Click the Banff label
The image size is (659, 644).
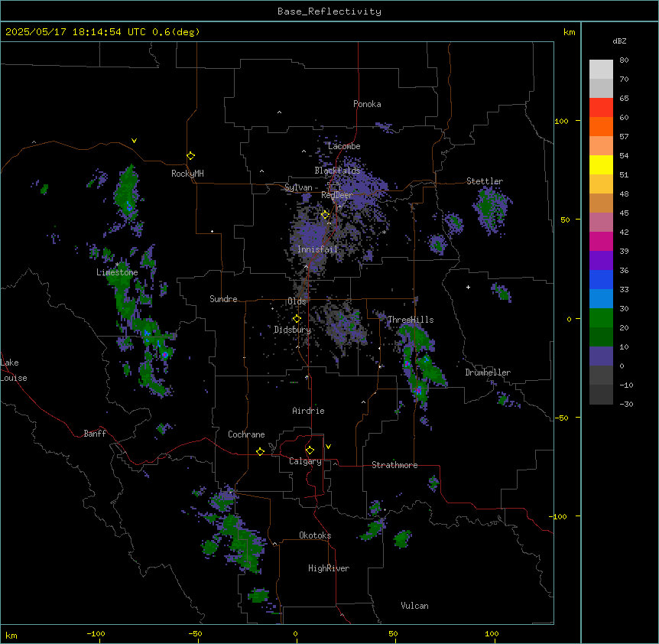pos(95,434)
